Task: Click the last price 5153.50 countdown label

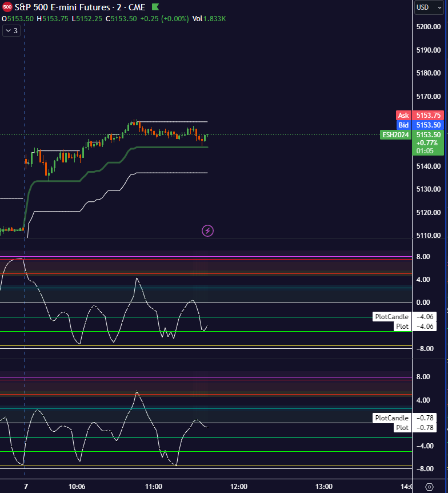Action: coord(428,143)
